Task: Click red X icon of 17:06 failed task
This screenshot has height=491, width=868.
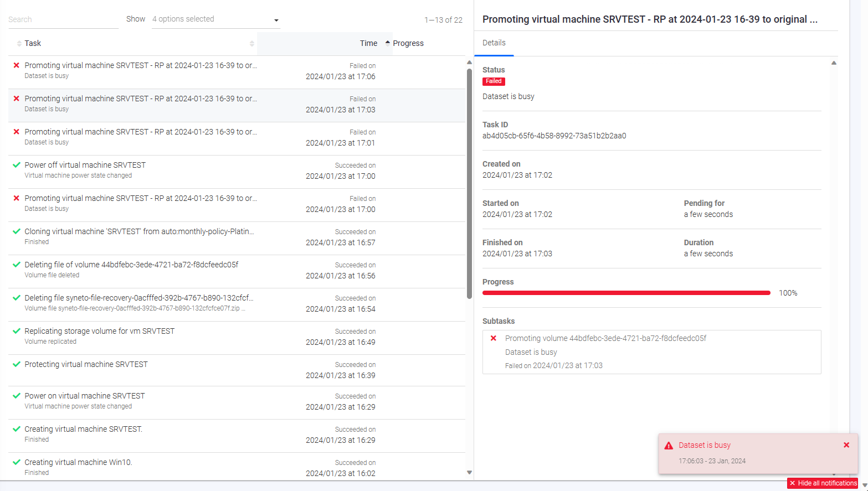Action: pos(16,65)
